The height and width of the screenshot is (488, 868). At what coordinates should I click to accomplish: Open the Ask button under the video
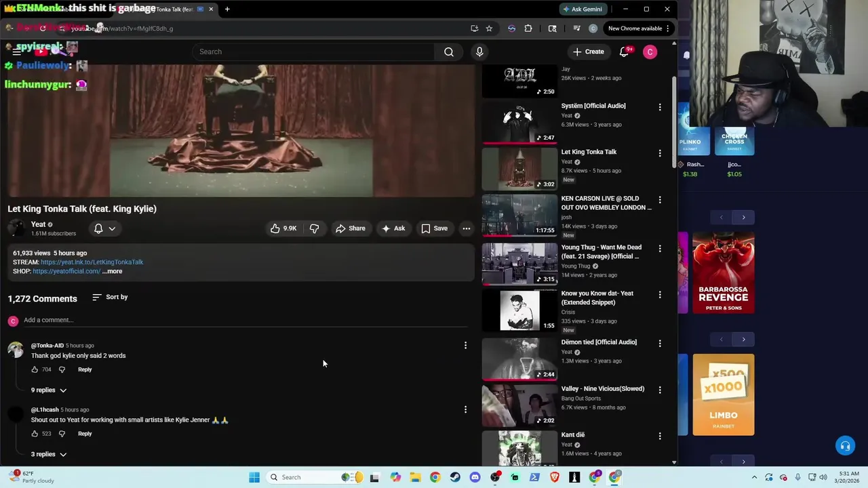pyautogui.click(x=393, y=228)
